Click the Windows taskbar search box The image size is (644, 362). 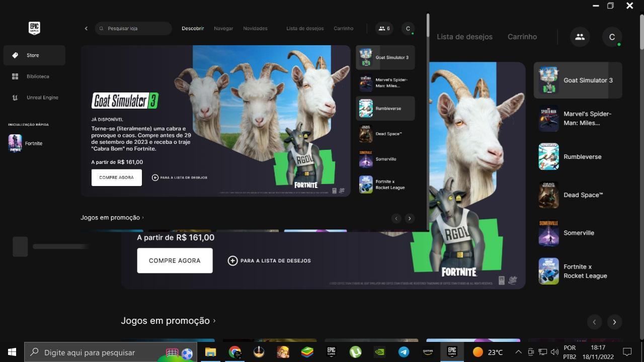click(x=111, y=352)
